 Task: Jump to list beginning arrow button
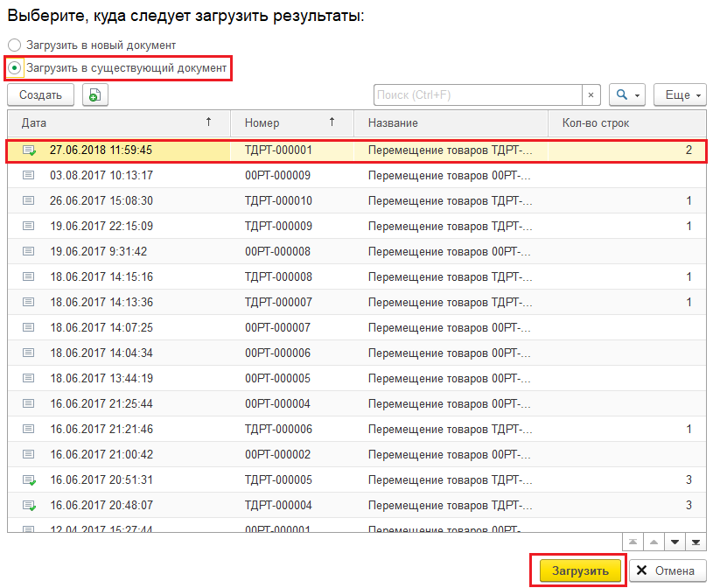633,542
